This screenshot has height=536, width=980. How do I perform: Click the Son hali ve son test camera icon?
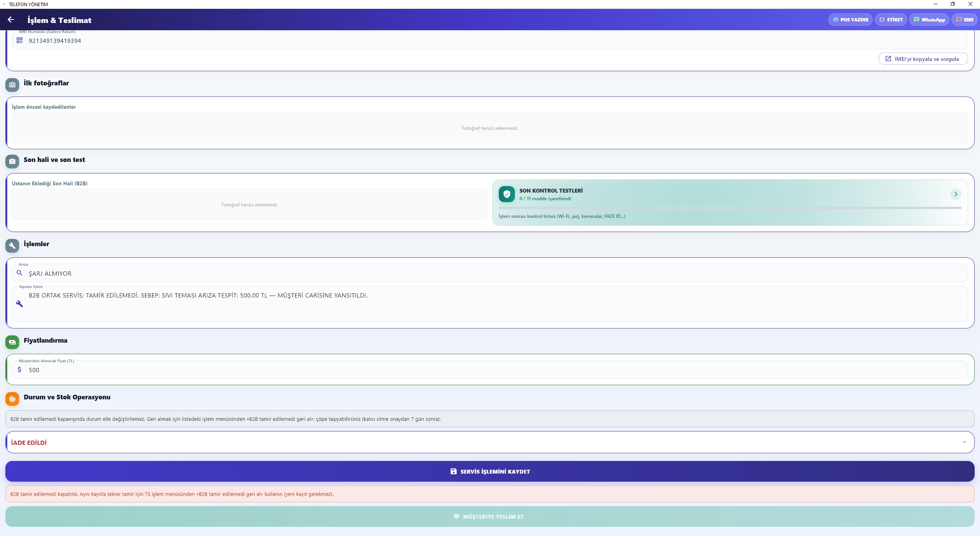[x=12, y=161]
